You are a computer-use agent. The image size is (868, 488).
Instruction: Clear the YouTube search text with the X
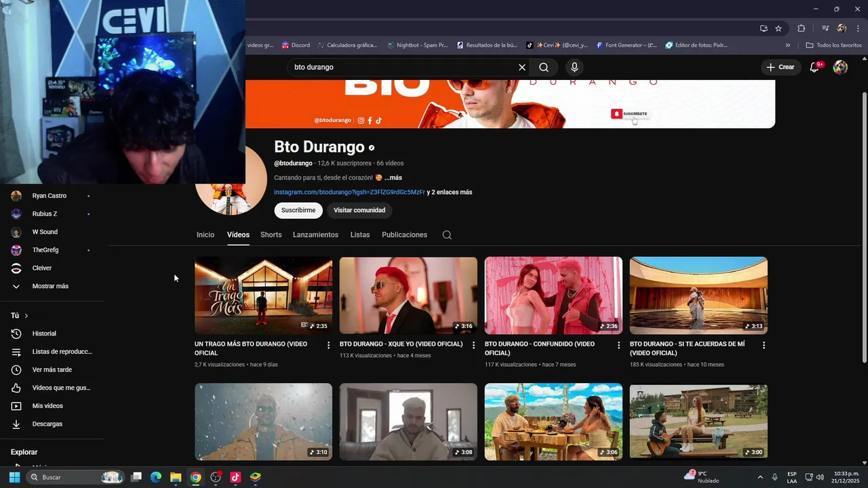point(522,67)
